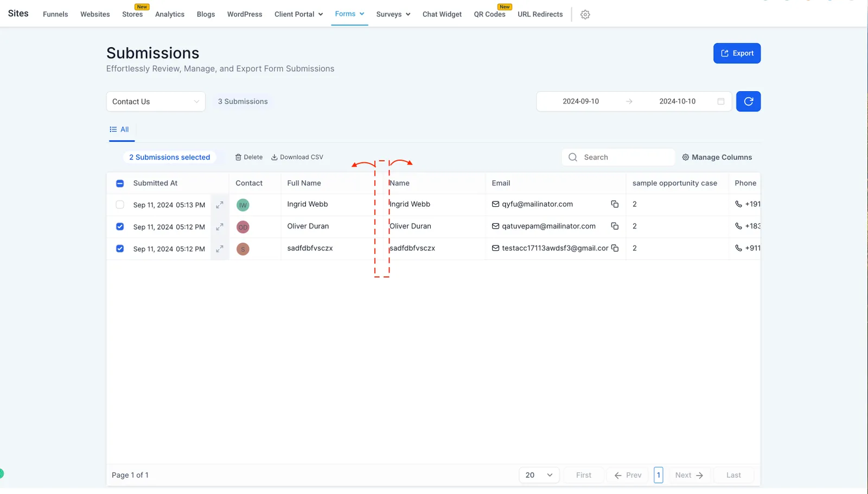Click the phone icon in sadfdbfvsczx row
Viewport: 868px width, 494px height.
(738, 248)
